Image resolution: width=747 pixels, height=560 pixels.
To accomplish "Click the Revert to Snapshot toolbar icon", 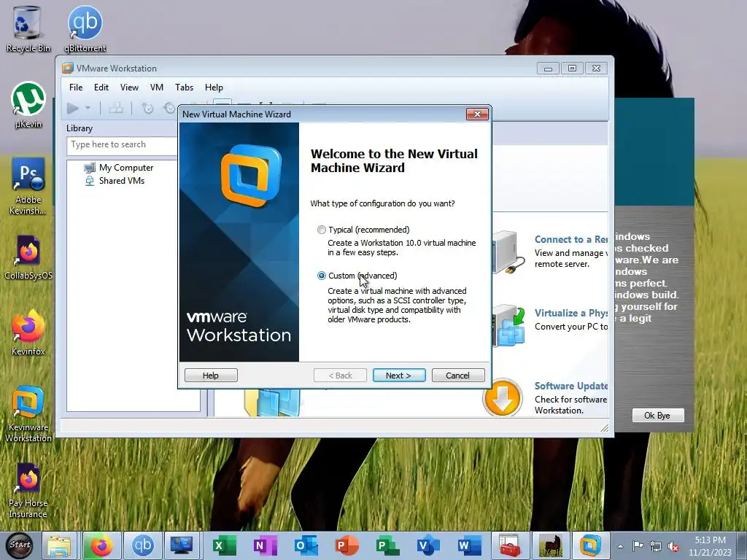I will pyautogui.click(x=169, y=109).
